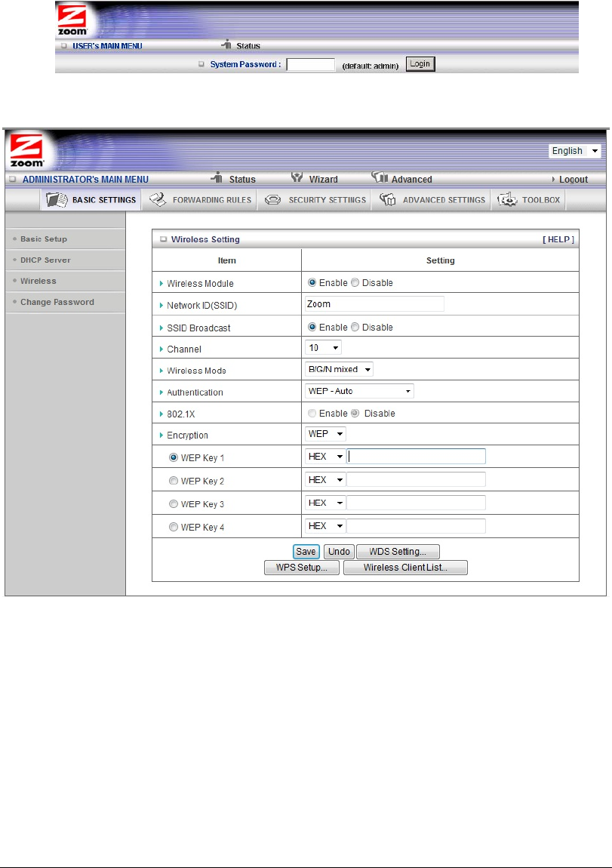
Task: Click the Basic Settings folder icon
Action: tap(57, 200)
